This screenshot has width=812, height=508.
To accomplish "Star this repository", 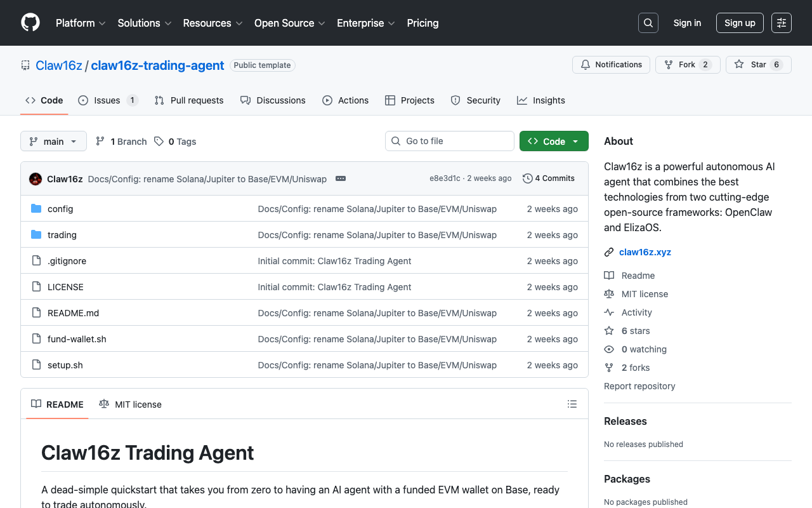I will pyautogui.click(x=752, y=65).
